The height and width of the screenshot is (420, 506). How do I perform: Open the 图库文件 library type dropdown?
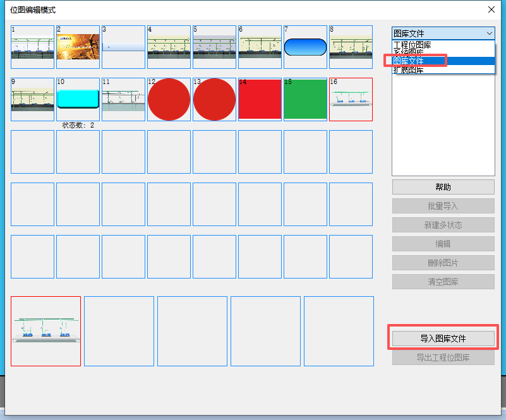(x=443, y=33)
